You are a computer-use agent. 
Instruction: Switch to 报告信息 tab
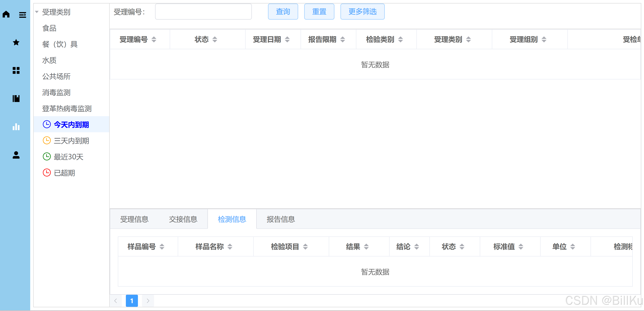coord(281,219)
